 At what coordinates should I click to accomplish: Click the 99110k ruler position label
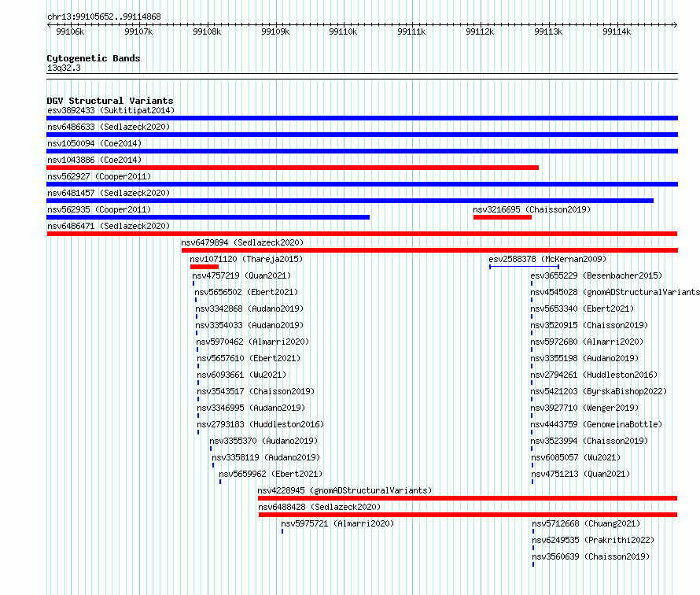point(343,31)
